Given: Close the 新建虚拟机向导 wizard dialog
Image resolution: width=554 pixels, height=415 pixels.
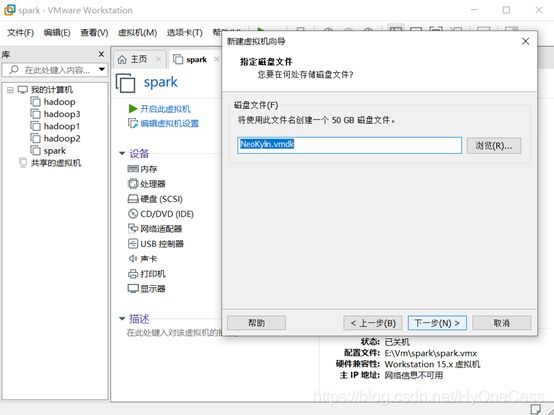Looking at the screenshot, I should coord(525,41).
